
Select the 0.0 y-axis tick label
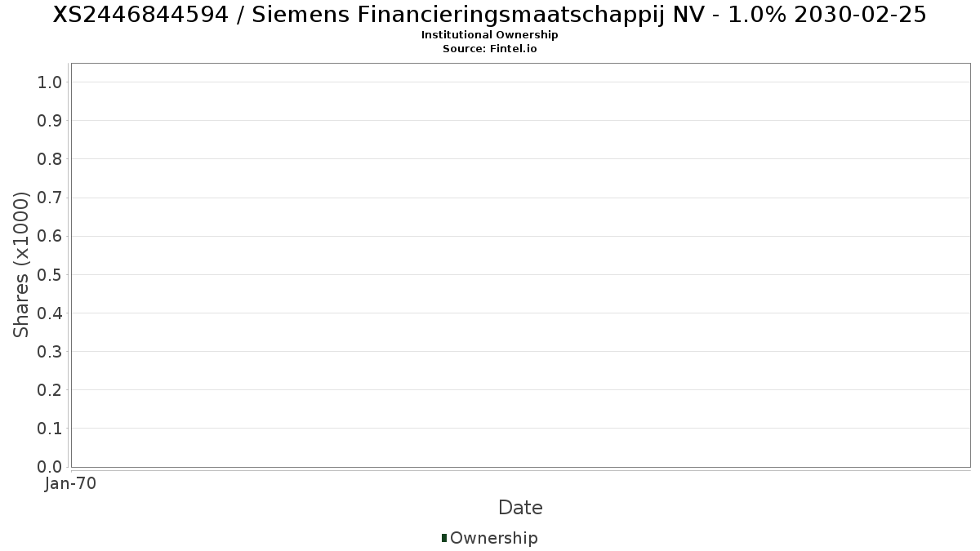(x=50, y=467)
